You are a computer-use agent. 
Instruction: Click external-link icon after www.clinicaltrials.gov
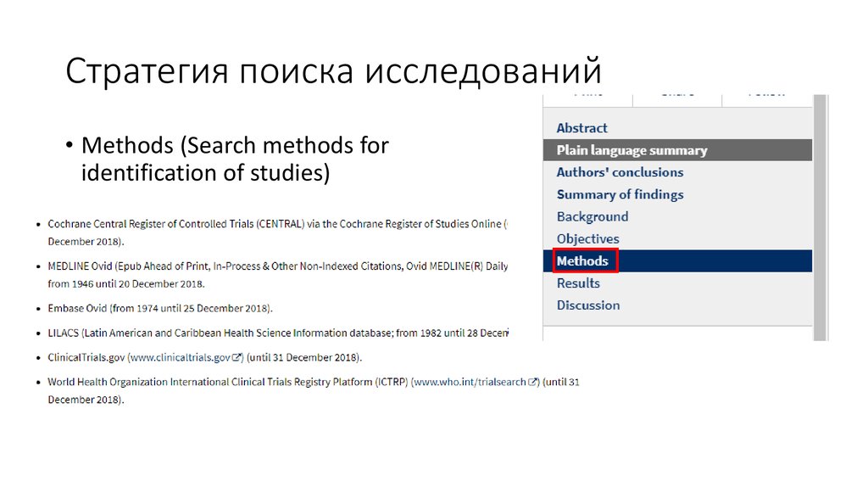tap(236, 357)
